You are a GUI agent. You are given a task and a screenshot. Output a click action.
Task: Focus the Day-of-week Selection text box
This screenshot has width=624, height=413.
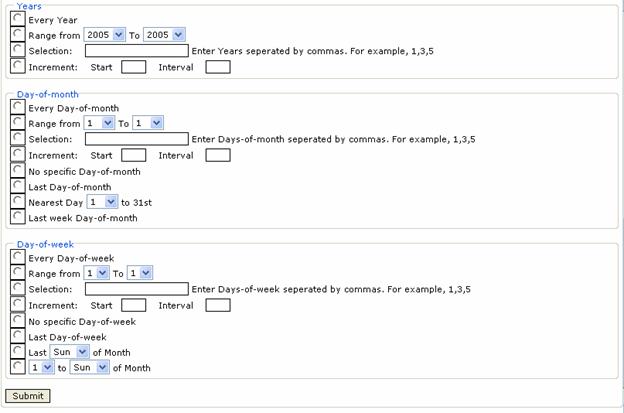[136, 289]
